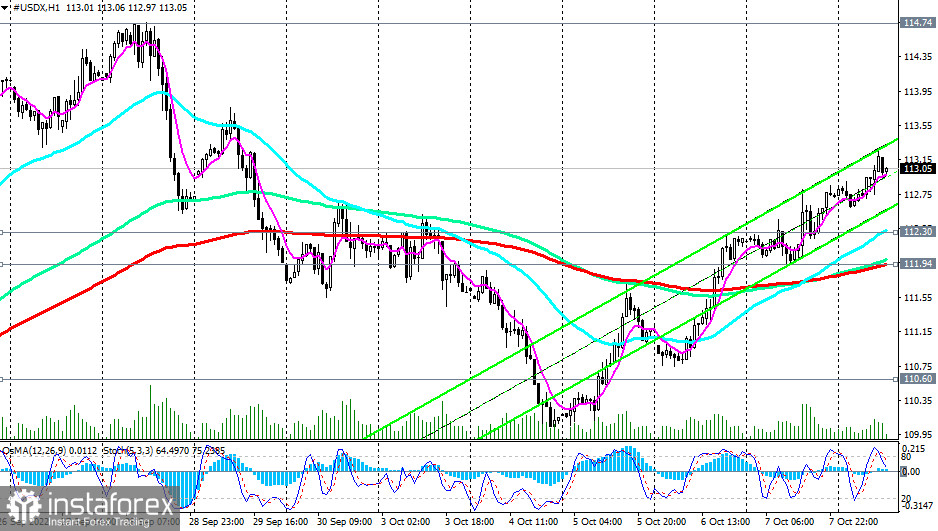938x531 pixels.
Task: Click the 113.55 price axis label
Action: point(918,126)
